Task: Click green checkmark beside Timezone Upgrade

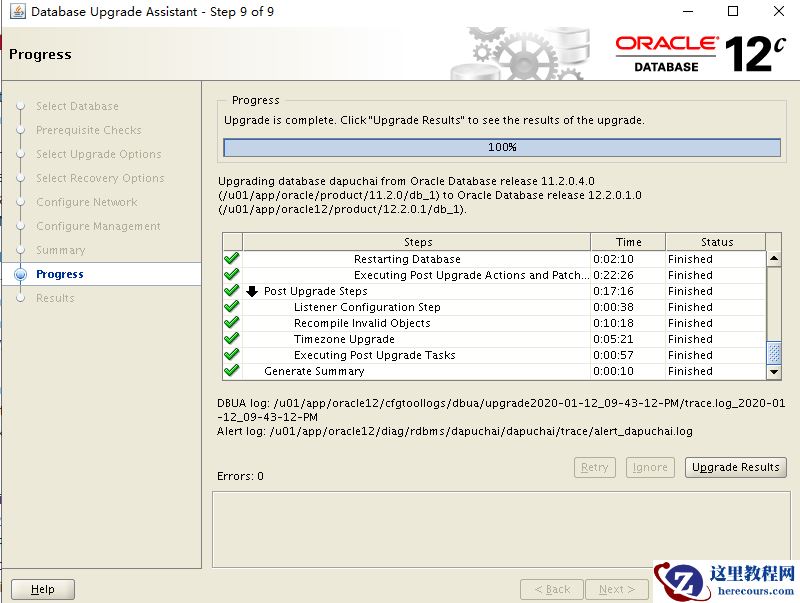Action: click(232, 339)
